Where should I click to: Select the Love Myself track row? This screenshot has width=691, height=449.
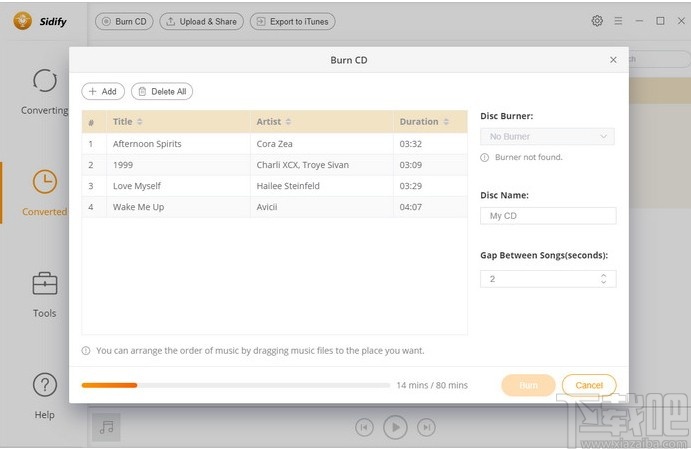275,186
